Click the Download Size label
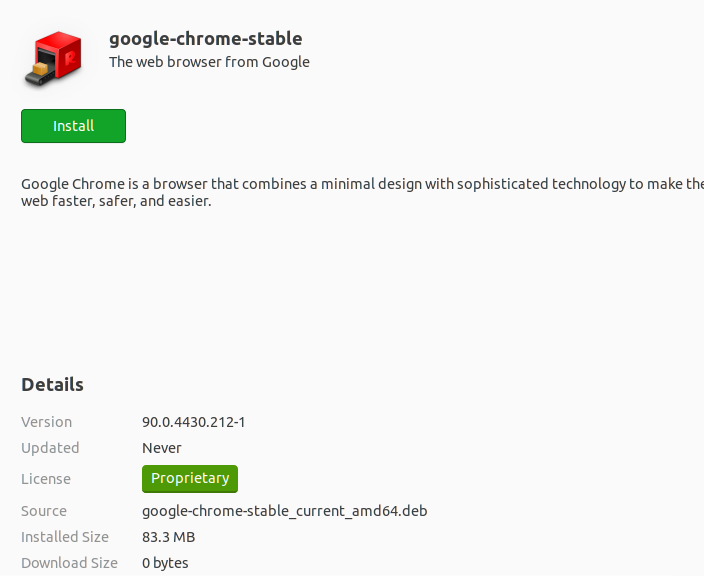This screenshot has height=576, width=704. [69, 563]
